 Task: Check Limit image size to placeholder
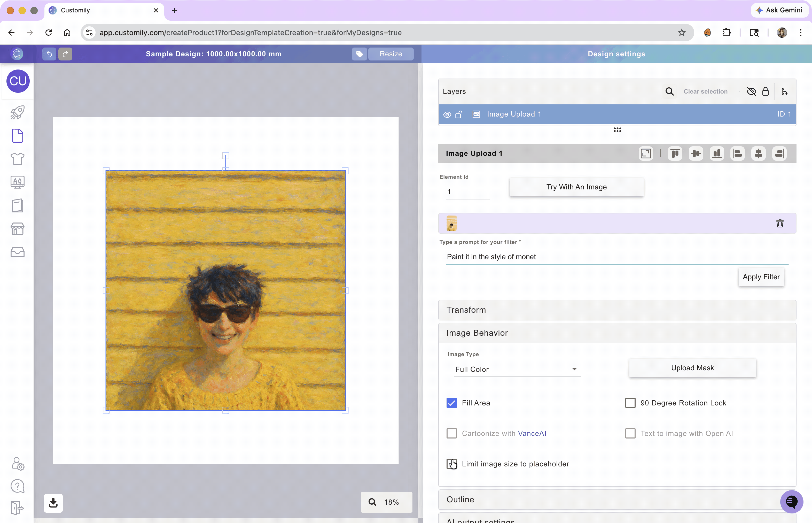coord(451,464)
